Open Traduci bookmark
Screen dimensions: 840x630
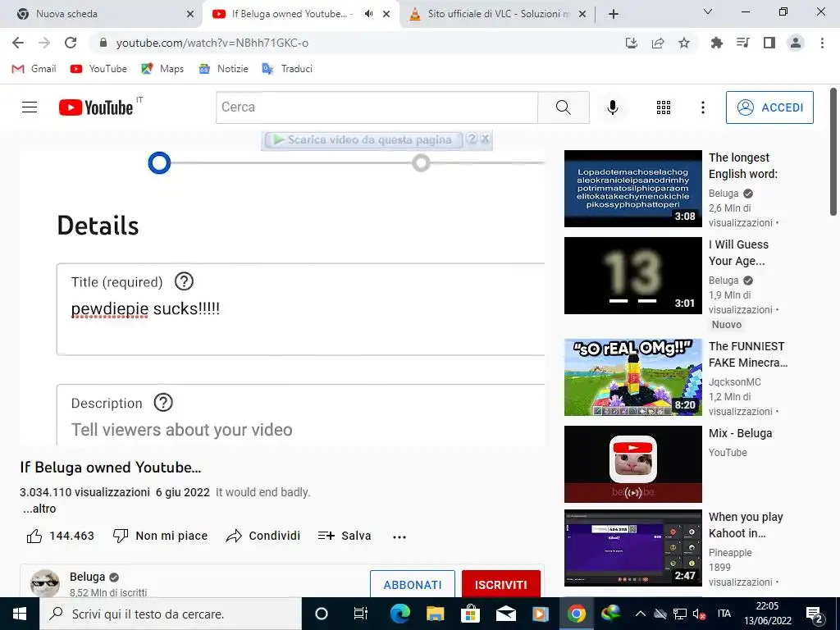(287, 69)
